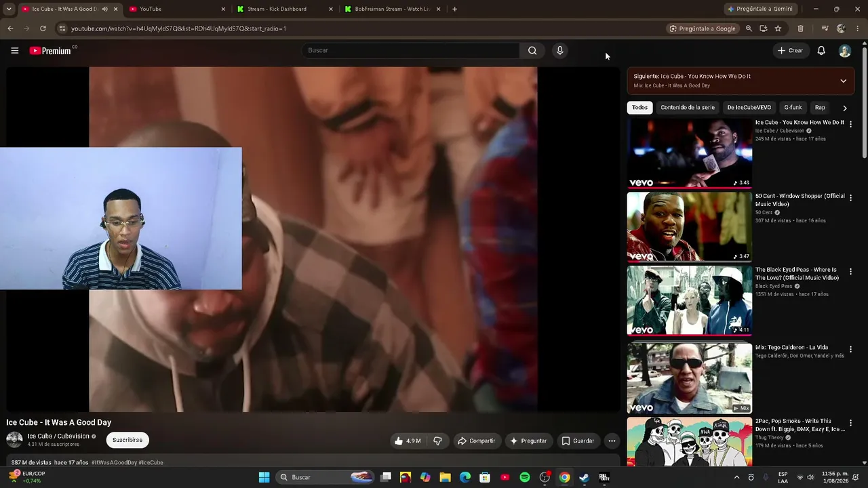Start voice search with the microphone
Viewport: 868px width, 488px height.
point(559,50)
